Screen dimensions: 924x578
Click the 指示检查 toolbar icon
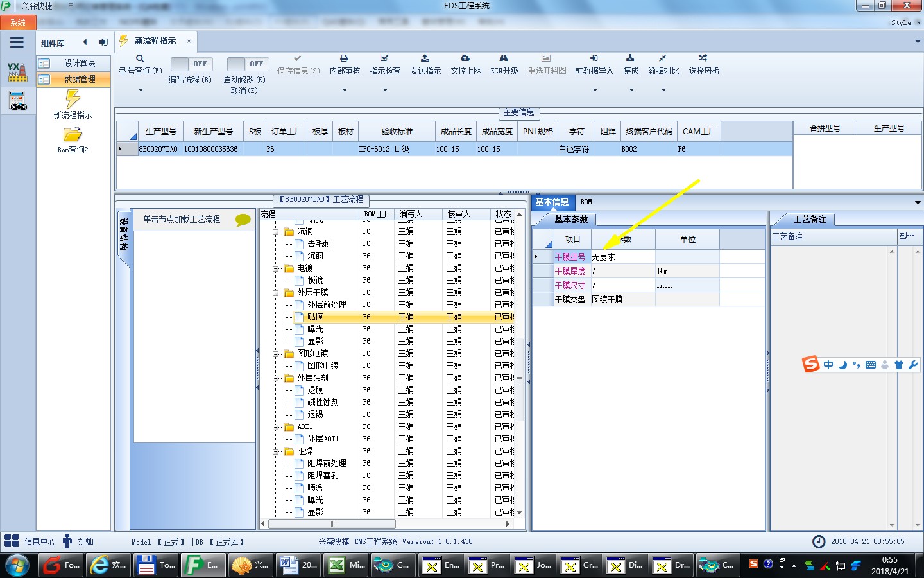pyautogui.click(x=384, y=58)
